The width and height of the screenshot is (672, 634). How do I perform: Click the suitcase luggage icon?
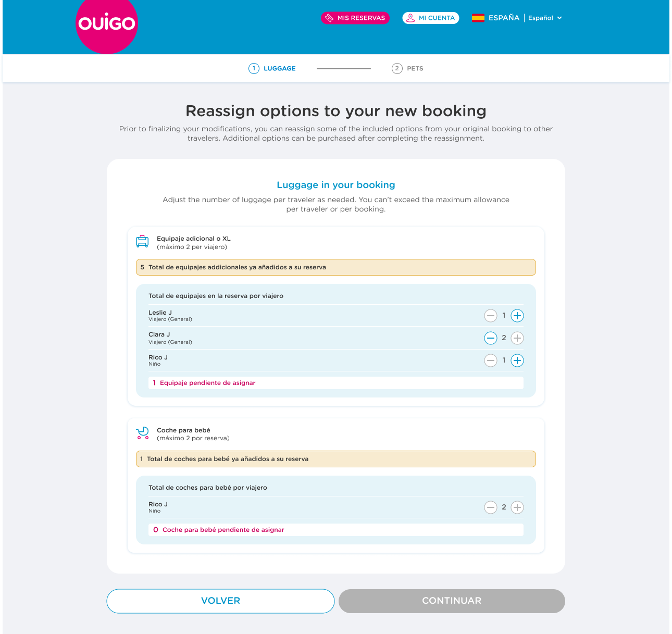[142, 242]
